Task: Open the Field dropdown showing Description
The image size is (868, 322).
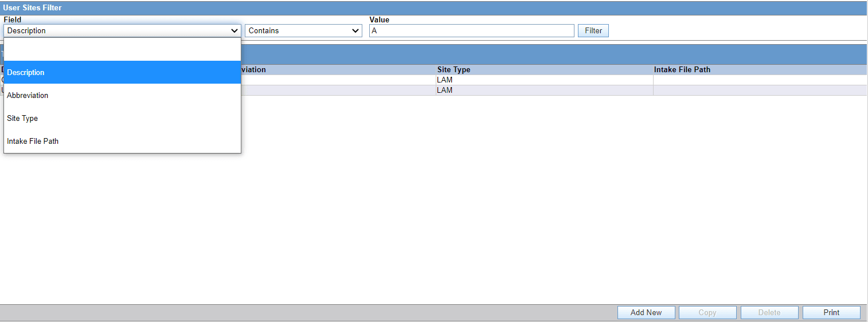Action: click(x=122, y=30)
